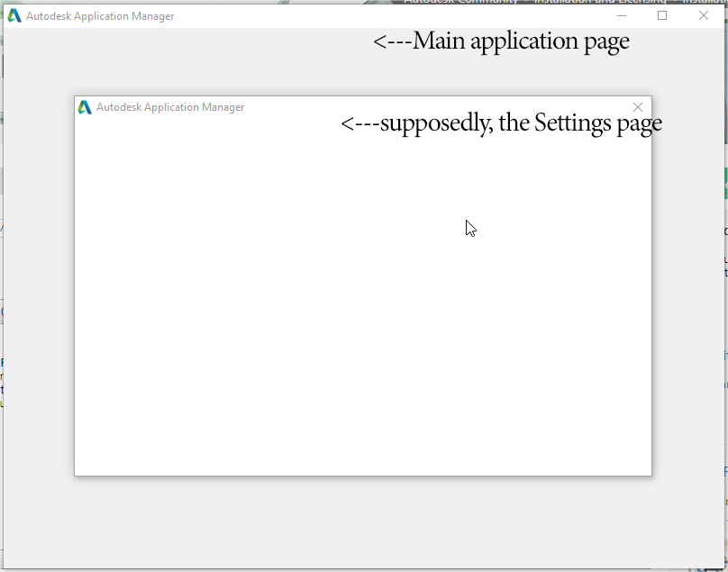Close the main Application Manager window
The height and width of the screenshot is (572, 728).
(x=703, y=15)
